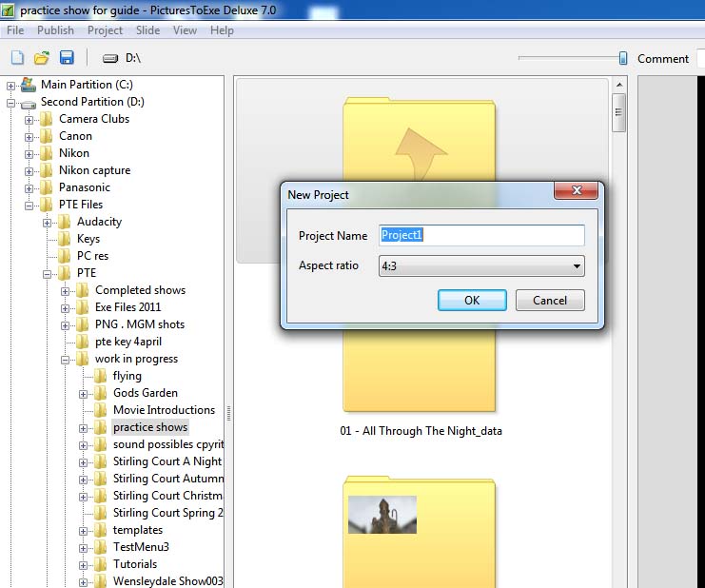
Task: Click the Camera Clubs folder icon
Action: coord(46,119)
